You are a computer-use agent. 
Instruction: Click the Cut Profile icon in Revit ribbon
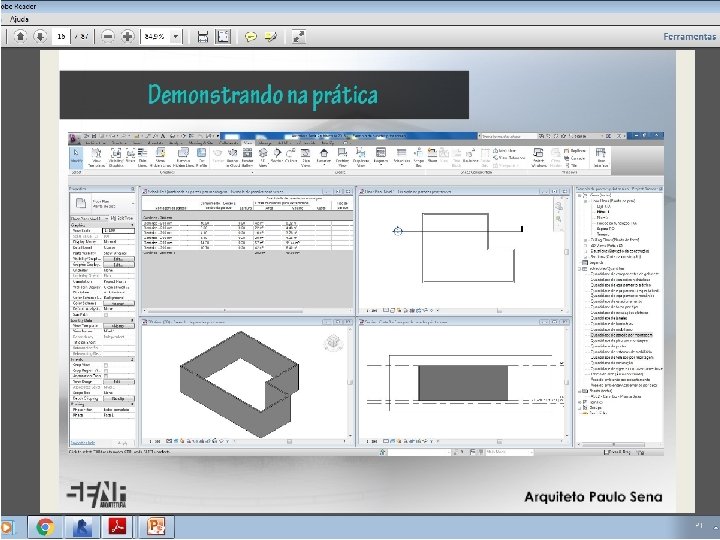point(201,157)
